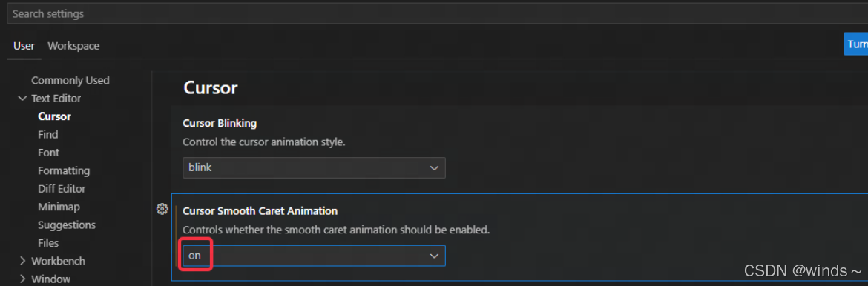Select Font under Text Editor
This screenshot has height=286, width=868.
click(x=48, y=153)
